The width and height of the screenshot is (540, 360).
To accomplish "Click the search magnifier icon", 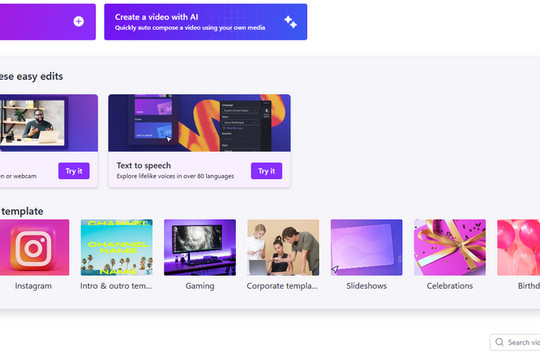I will (x=499, y=342).
